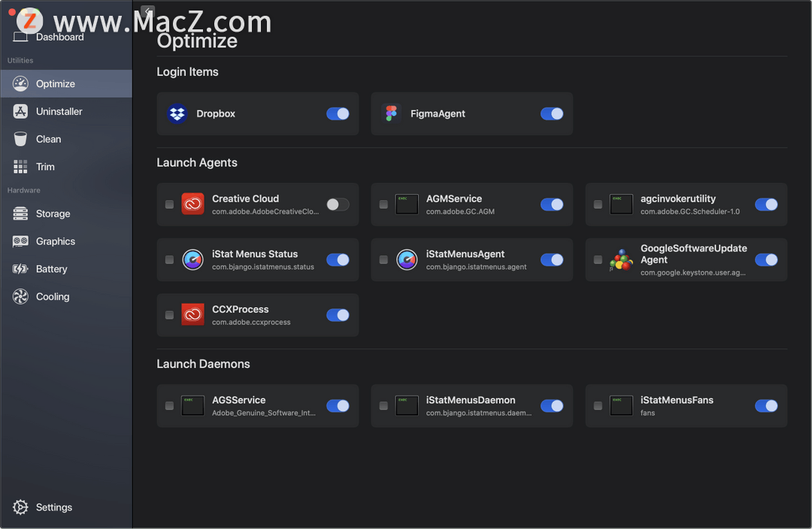Select the Storage drive icon
The width and height of the screenshot is (812, 529).
(20, 214)
